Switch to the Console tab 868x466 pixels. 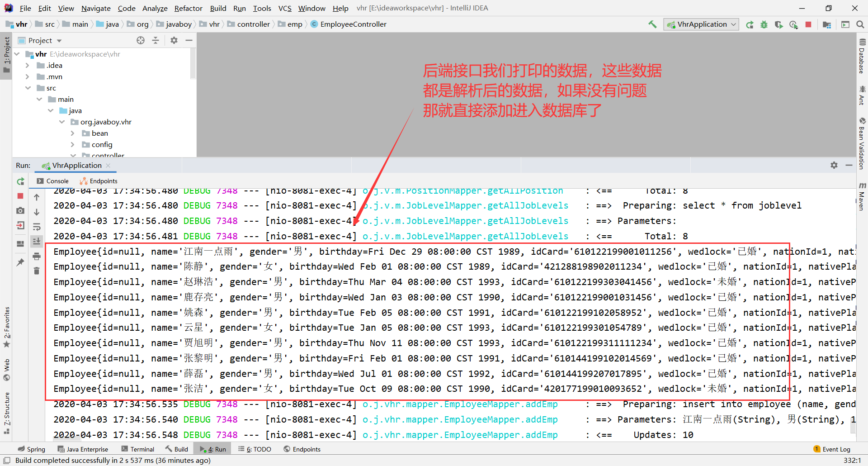pyautogui.click(x=52, y=181)
